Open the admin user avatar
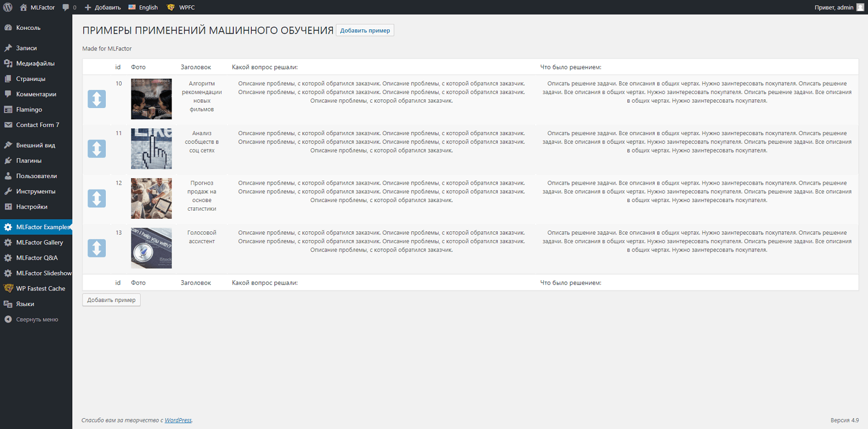Viewport: 868px width, 429px height. click(x=860, y=7)
